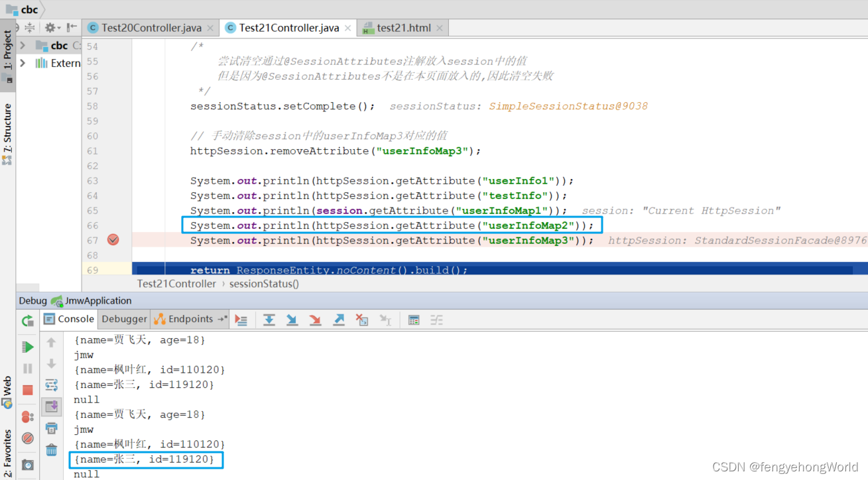
Task: Click sessionStatus() in editor breadcrumb
Action: click(x=264, y=284)
